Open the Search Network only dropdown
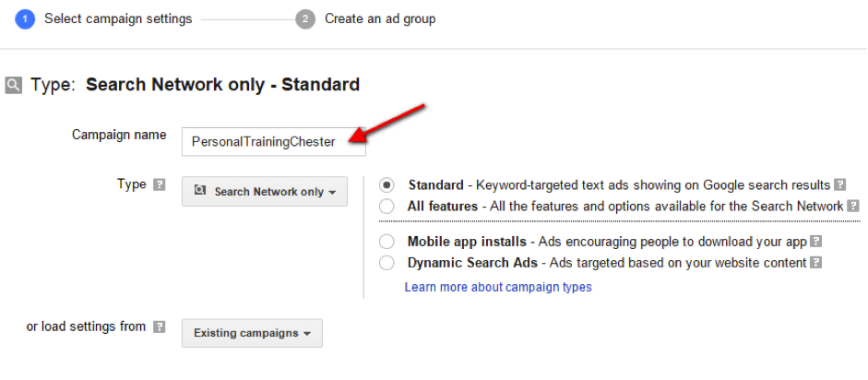This screenshot has height=380, width=868. pos(264,192)
